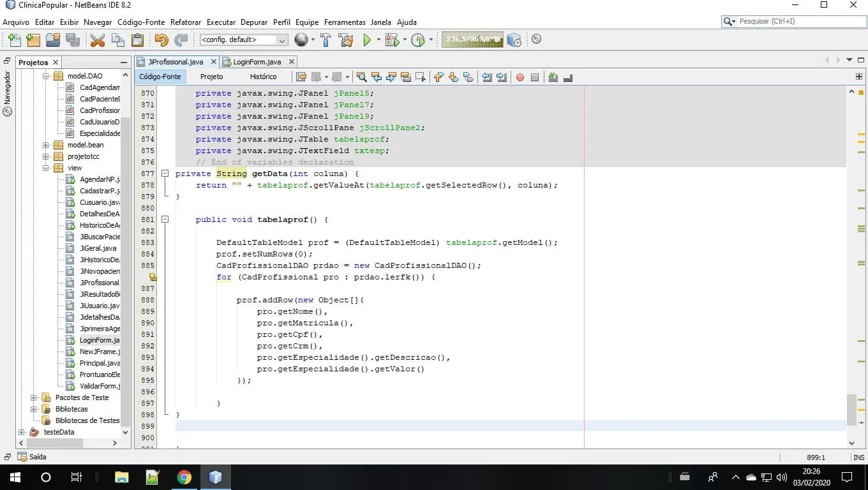The height and width of the screenshot is (490, 868).
Task: Click the Build Project hammer icon
Action: click(x=325, y=40)
